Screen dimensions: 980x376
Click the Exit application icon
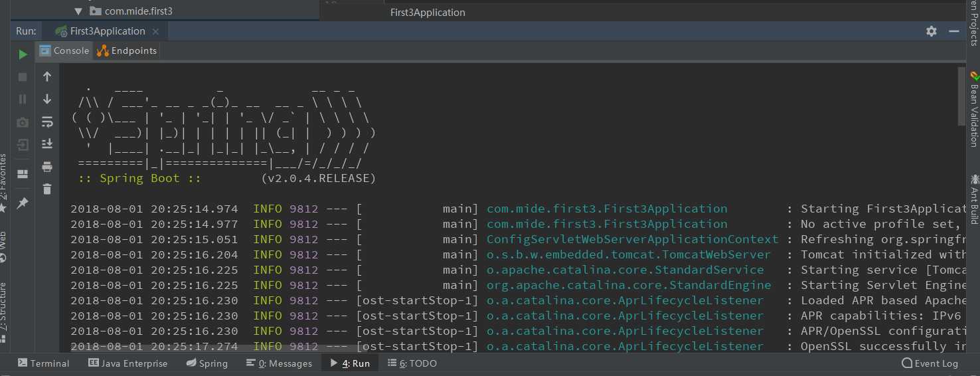23,144
